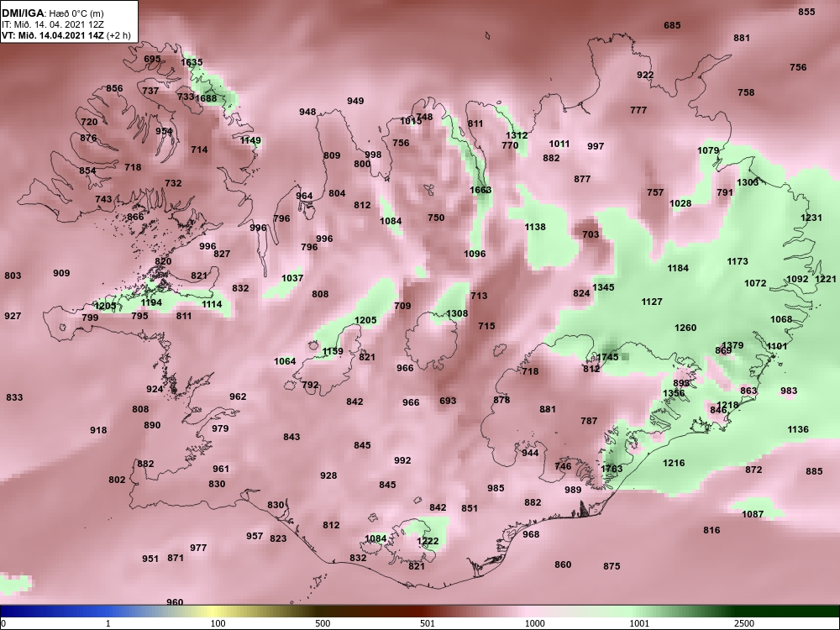Image resolution: width=840 pixels, height=630 pixels.
Task: Click the map value 1222
Action: [x=428, y=541]
